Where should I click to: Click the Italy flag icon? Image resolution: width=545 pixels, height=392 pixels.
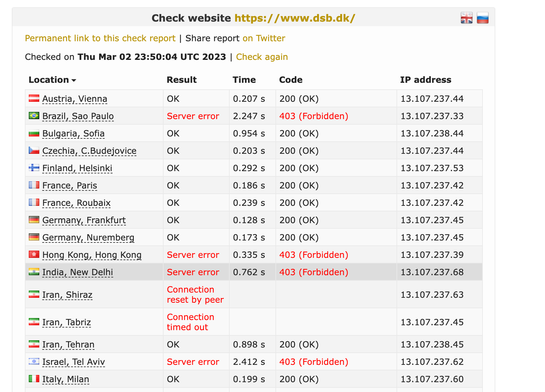pyautogui.click(x=34, y=379)
